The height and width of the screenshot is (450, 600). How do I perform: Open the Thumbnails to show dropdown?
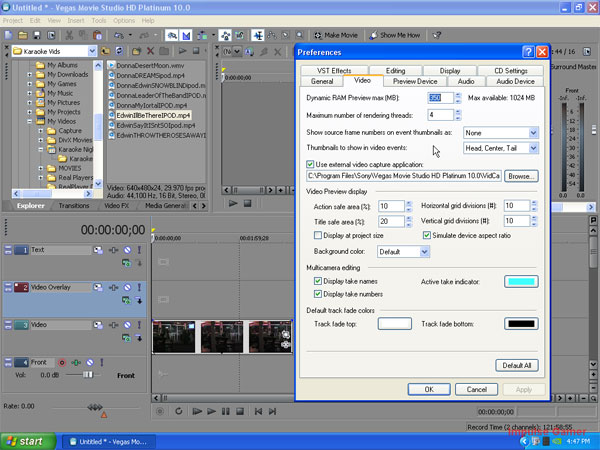click(x=533, y=148)
